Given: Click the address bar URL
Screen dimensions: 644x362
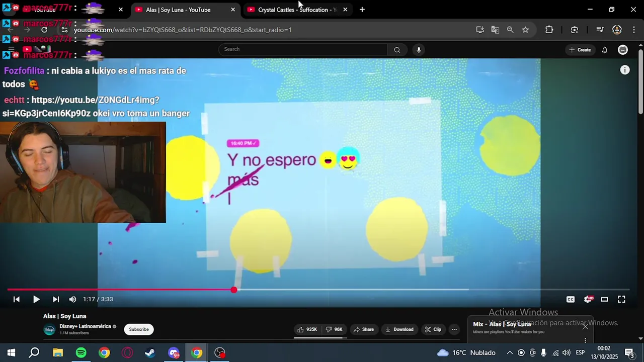Looking at the screenshot, I should coord(183,30).
